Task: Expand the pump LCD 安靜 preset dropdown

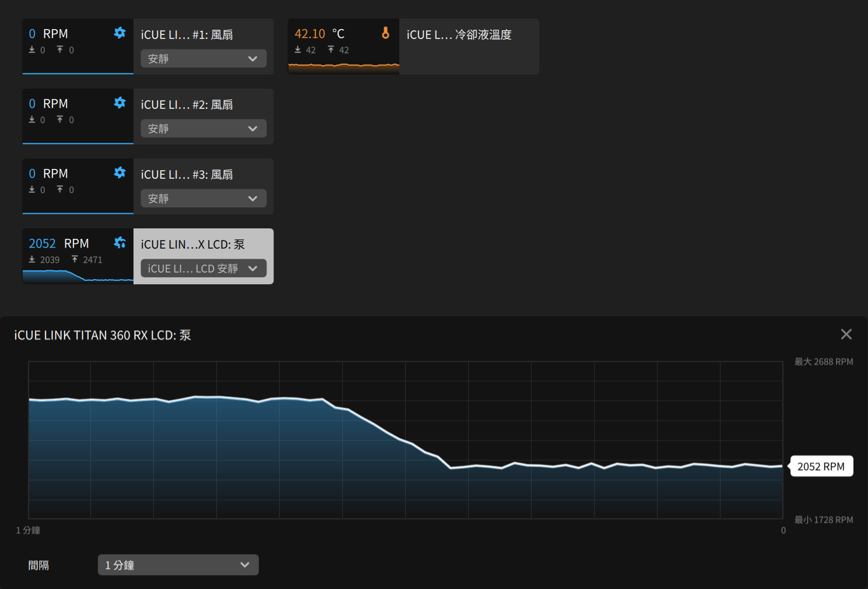Action: click(203, 269)
